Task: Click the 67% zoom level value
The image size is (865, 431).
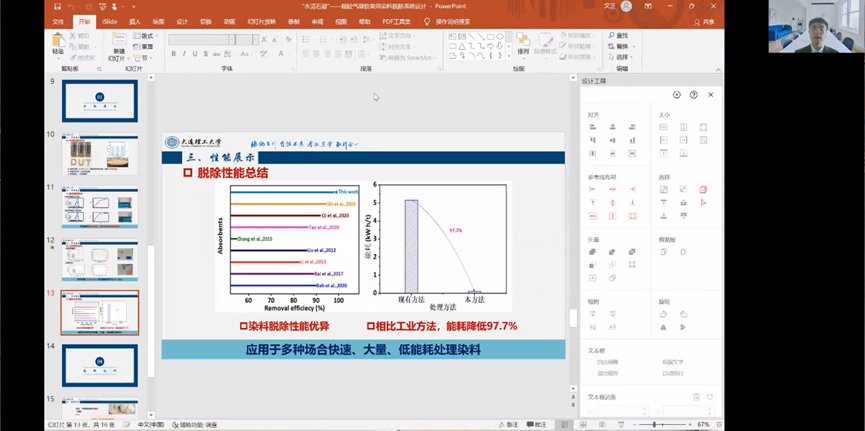Action: [703, 425]
